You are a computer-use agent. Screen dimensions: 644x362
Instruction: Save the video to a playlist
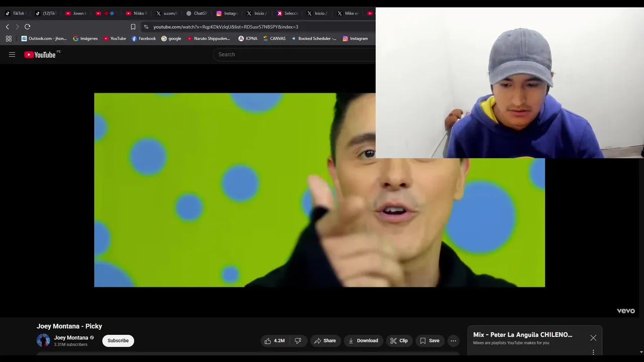pyautogui.click(x=430, y=340)
